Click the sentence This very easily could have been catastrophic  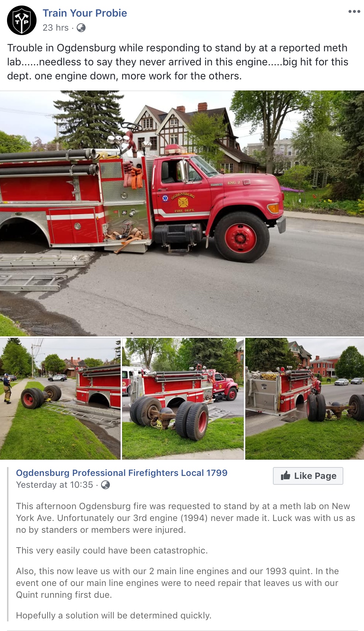(112, 551)
